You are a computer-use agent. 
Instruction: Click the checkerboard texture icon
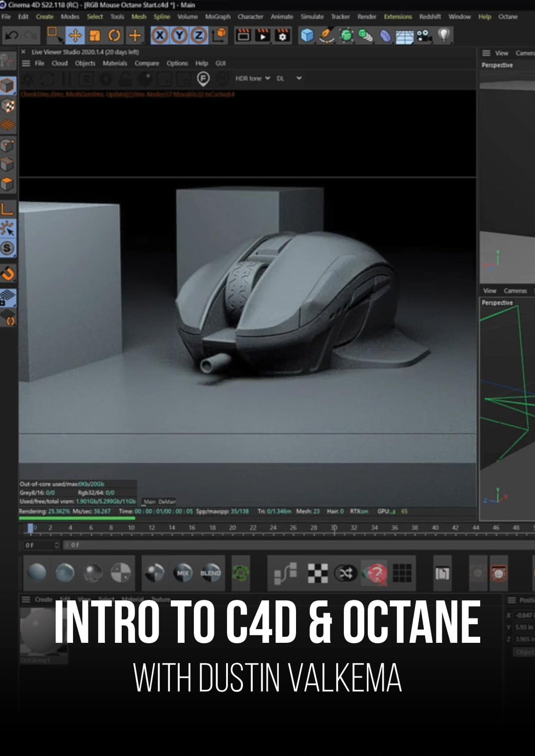point(317,573)
